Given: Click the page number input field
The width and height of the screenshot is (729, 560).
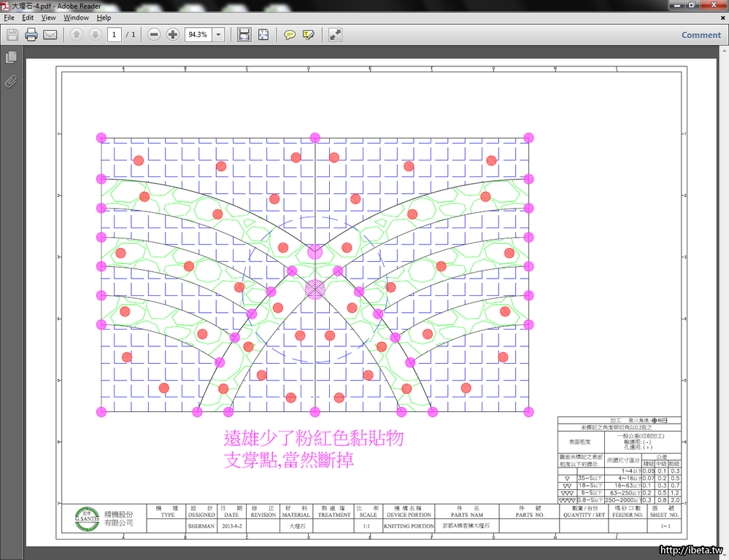Looking at the screenshot, I should coord(115,34).
